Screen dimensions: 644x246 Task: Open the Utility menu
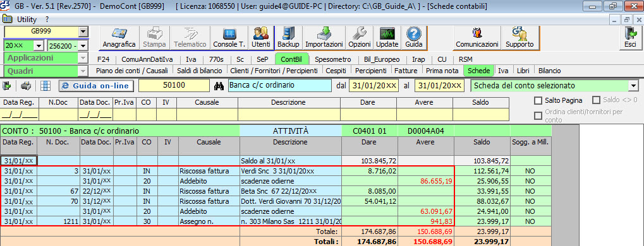tap(27, 20)
